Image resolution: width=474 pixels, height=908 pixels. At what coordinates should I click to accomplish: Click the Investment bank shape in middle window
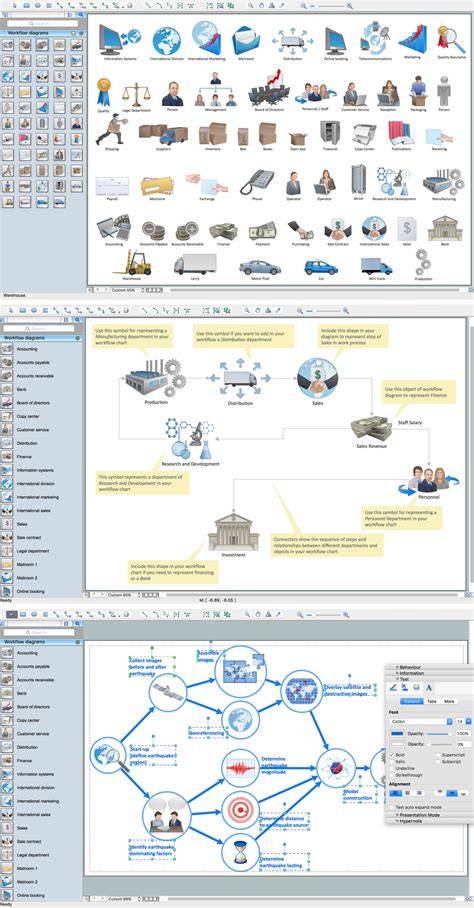tap(233, 530)
